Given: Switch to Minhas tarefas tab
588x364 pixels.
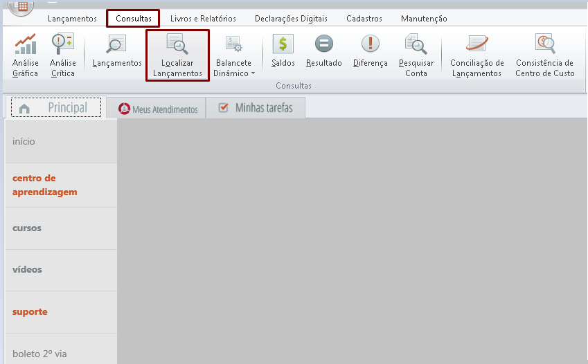Looking at the screenshot, I should pyautogui.click(x=256, y=108).
